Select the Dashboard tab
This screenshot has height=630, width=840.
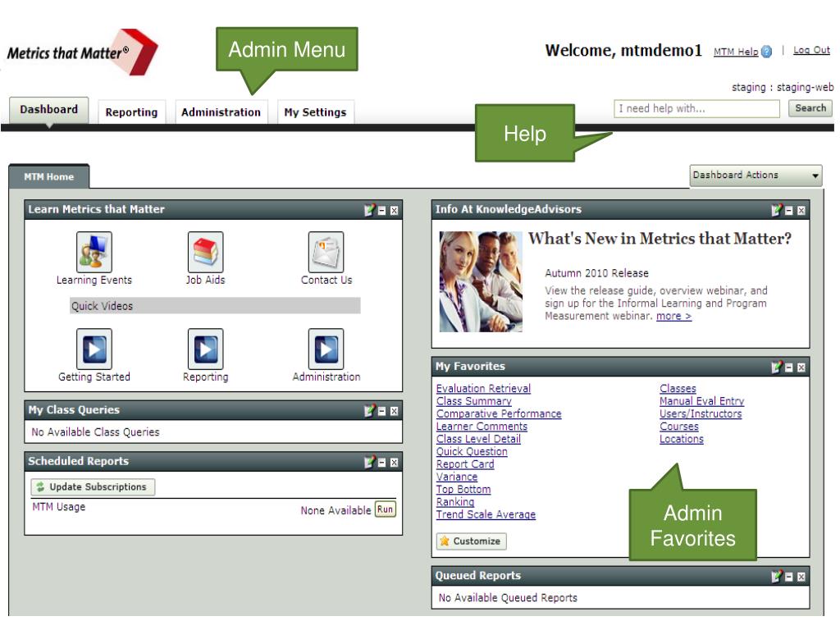(x=48, y=111)
